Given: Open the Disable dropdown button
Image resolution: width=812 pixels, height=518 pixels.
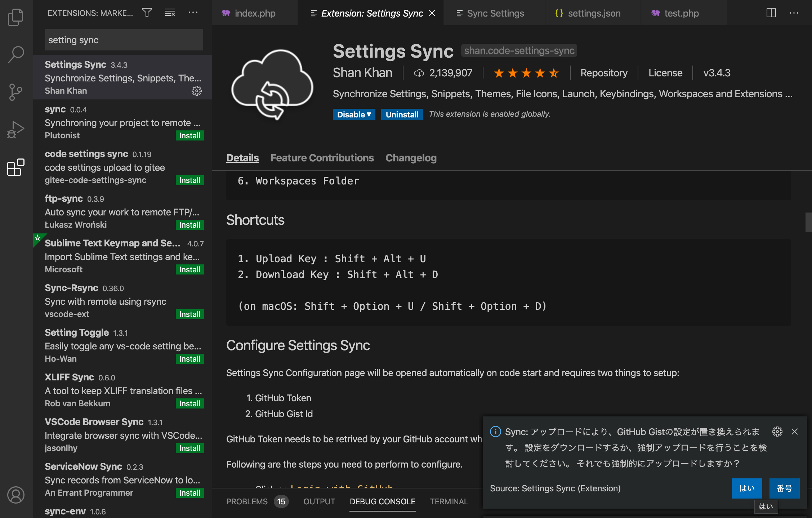Looking at the screenshot, I should click(x=354, y=115).
